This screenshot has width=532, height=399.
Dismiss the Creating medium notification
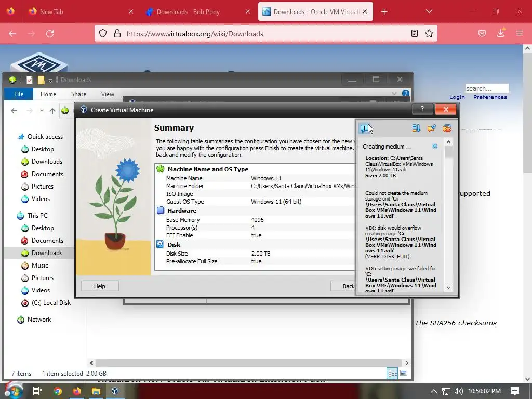(x=435, y=146)
